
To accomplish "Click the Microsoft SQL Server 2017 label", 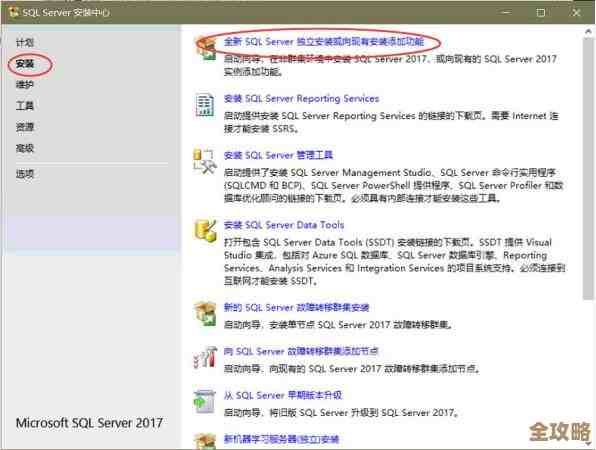I will click(89, 423).
